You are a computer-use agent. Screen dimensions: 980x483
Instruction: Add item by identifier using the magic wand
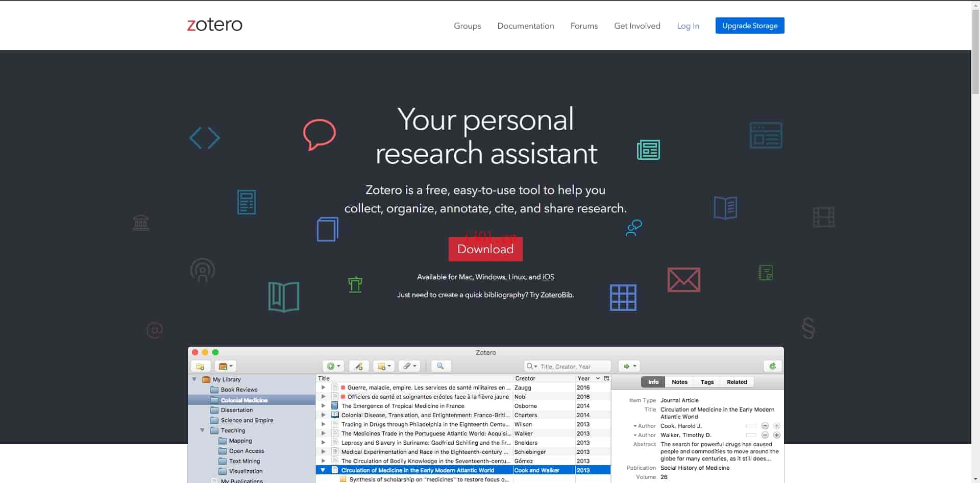pos(359,366)
